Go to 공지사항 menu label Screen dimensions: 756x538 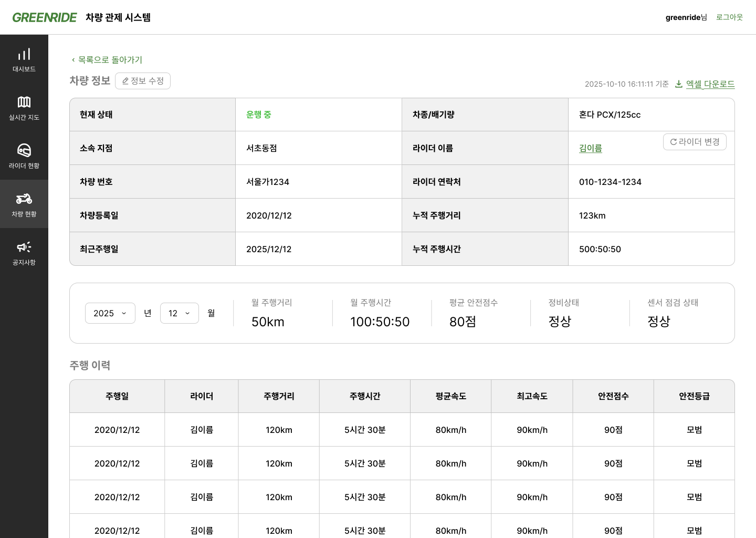[x=24, y=263]
